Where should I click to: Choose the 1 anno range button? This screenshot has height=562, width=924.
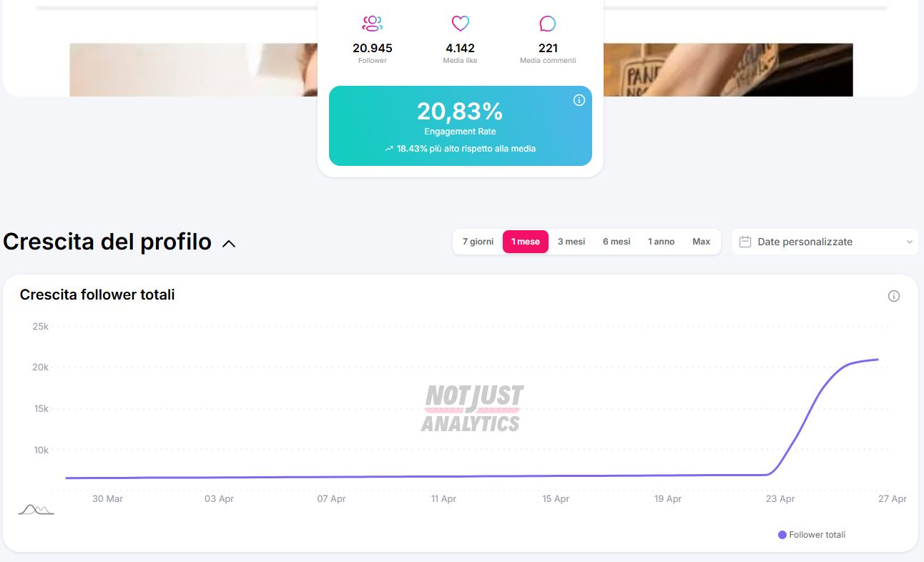(x=662, y=242)
